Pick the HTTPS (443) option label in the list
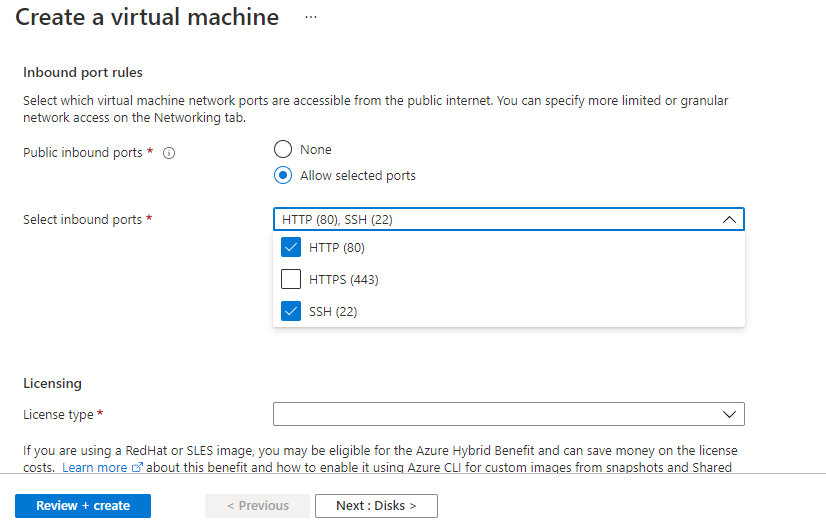The width and height of the screenshot is (826, 528). coord(343,280)
